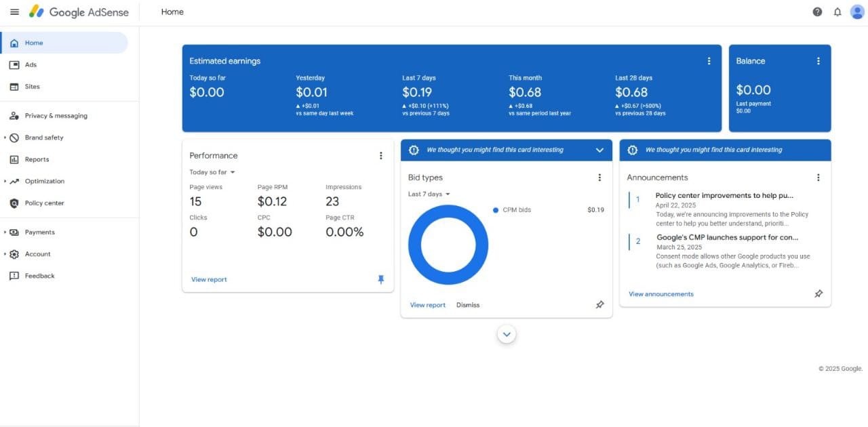
Task: Click the Sites icon in sidebar
Action: click(x=14, y=87)
